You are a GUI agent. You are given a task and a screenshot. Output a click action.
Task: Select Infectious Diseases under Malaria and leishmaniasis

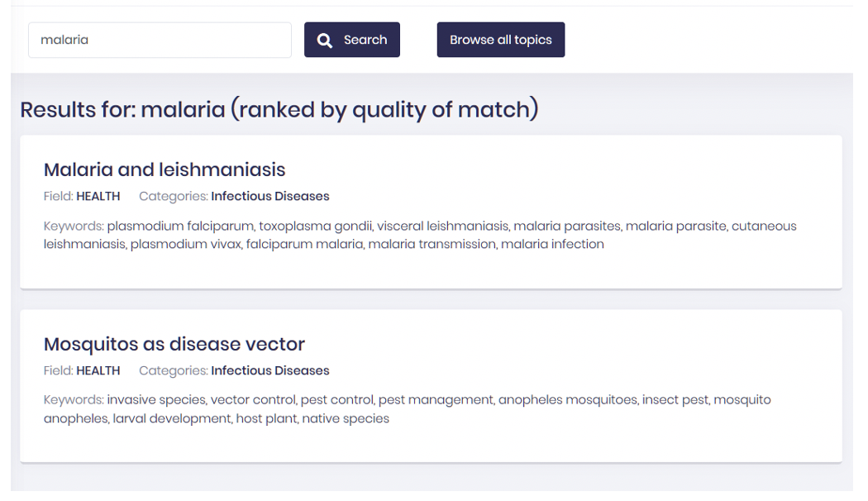click(270, 196)
